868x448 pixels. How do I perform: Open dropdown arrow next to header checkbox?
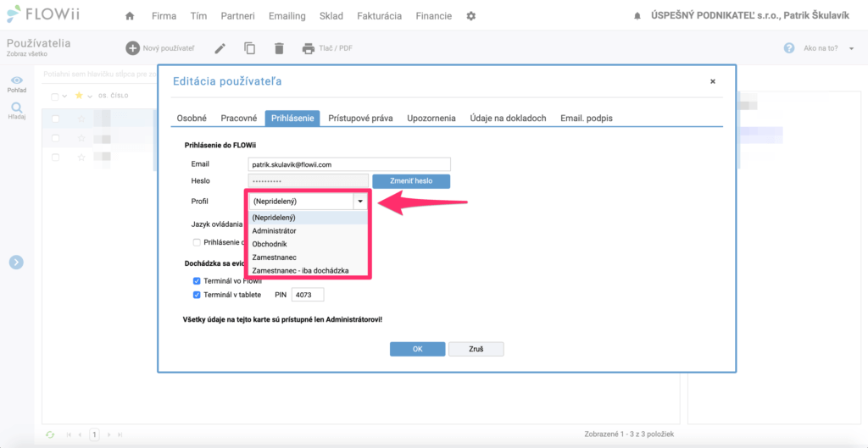64,97
